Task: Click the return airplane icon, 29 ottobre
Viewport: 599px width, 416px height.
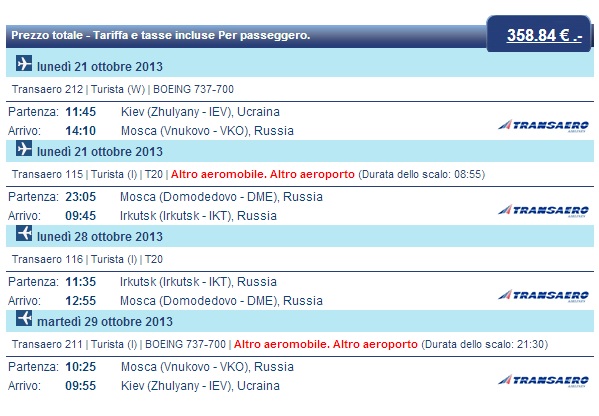Action: pos(24,318)
